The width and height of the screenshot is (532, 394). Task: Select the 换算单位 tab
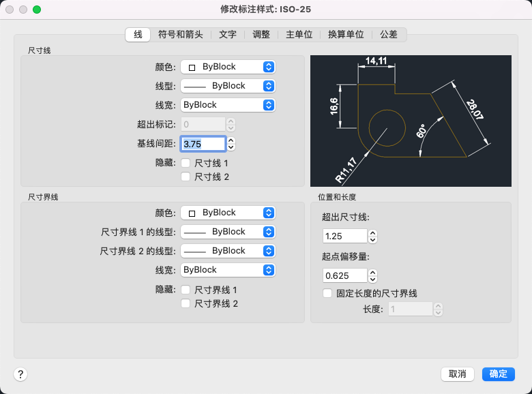pos(346,35)
